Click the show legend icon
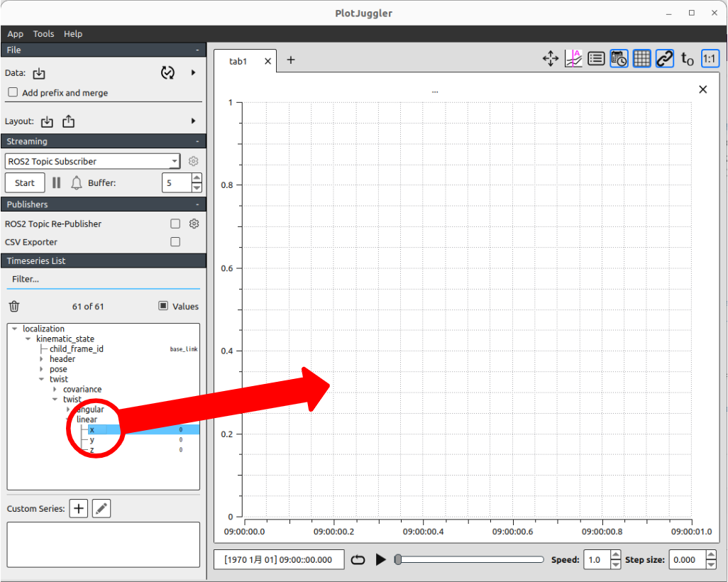Screen dimensions: 728x582 [596, 59]
